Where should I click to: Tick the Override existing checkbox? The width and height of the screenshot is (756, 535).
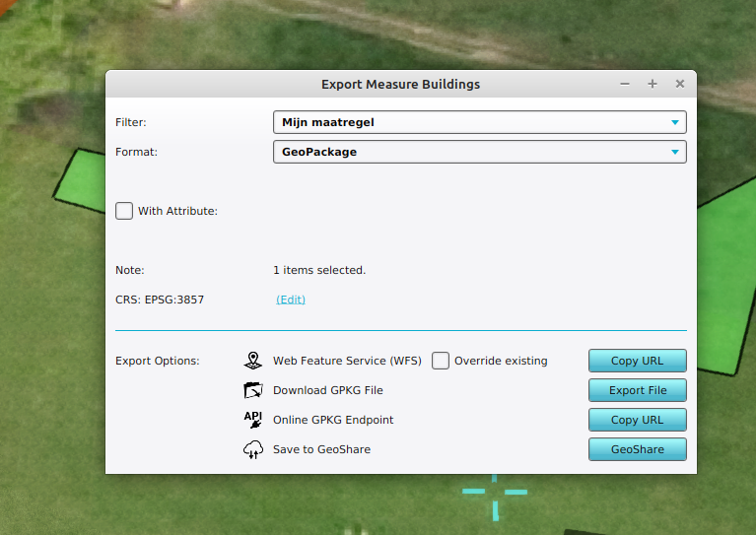click(x=441, y=361)
